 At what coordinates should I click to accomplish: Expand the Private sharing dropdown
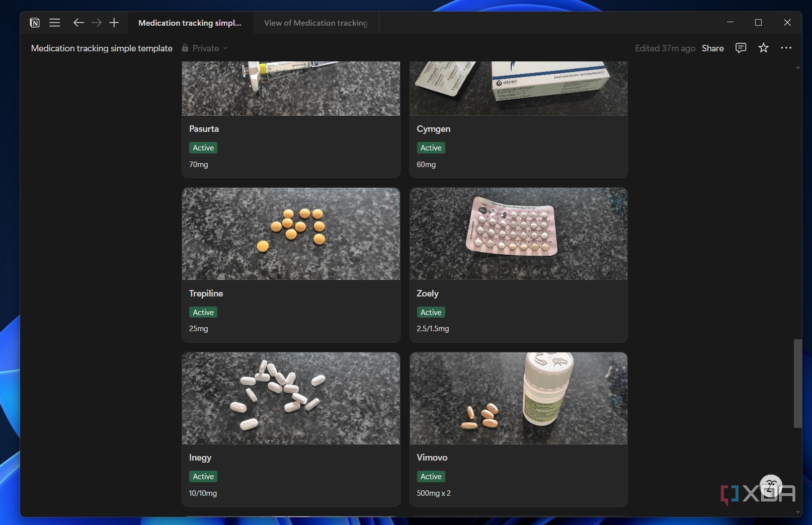[x=210, y=48]
